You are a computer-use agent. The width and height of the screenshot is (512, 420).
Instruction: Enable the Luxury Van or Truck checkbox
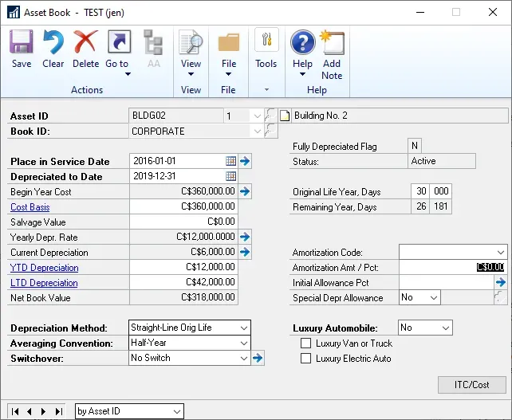305,343
